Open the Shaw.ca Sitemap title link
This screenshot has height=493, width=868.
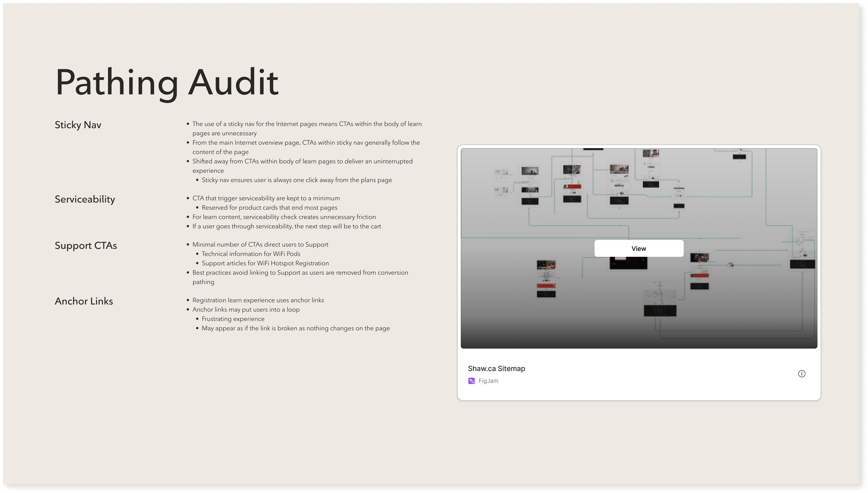496,368
